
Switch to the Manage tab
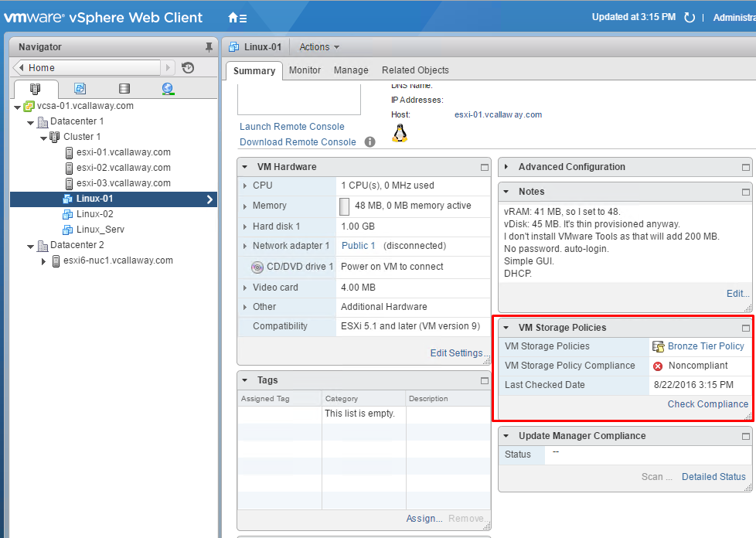[351, 70]
